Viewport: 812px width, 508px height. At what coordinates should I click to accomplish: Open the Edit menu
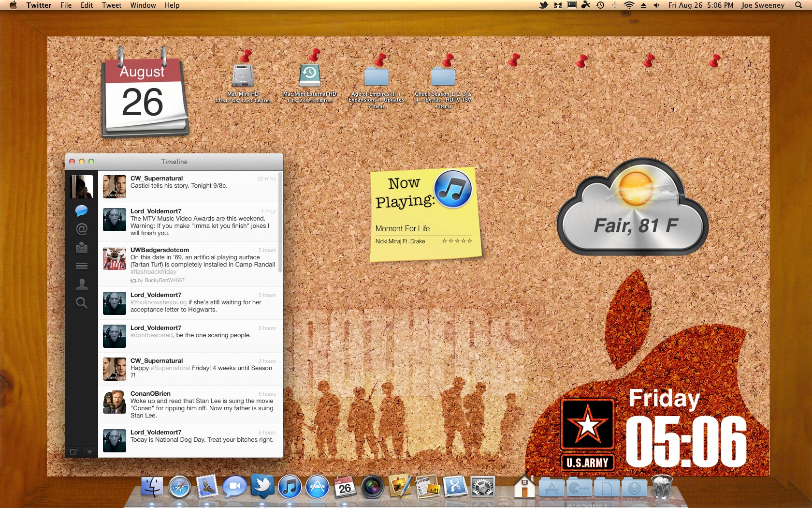[x=87, y=5]
